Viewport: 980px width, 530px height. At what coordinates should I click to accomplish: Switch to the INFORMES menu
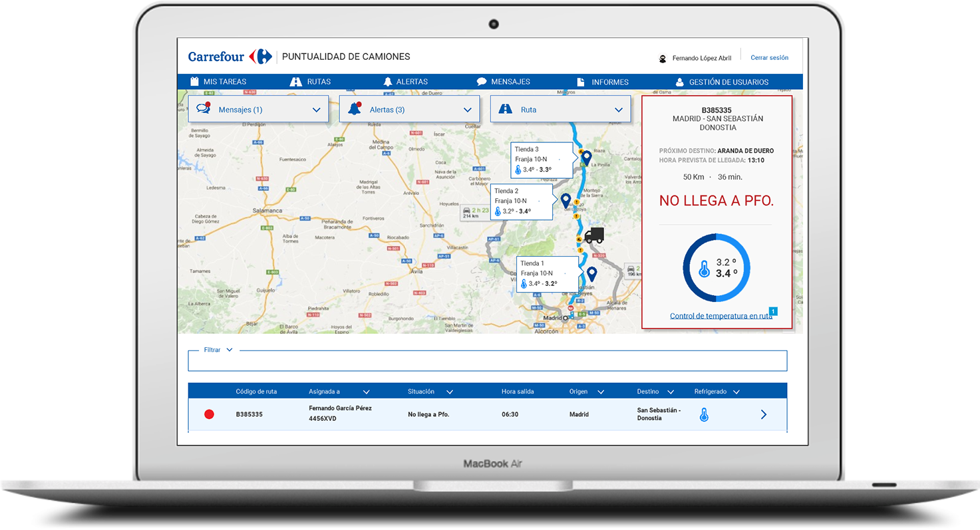click(x=602, y=82)
